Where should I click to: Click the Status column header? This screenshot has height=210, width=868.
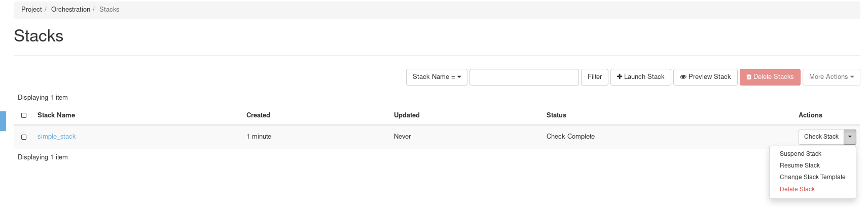click(556, 115)
